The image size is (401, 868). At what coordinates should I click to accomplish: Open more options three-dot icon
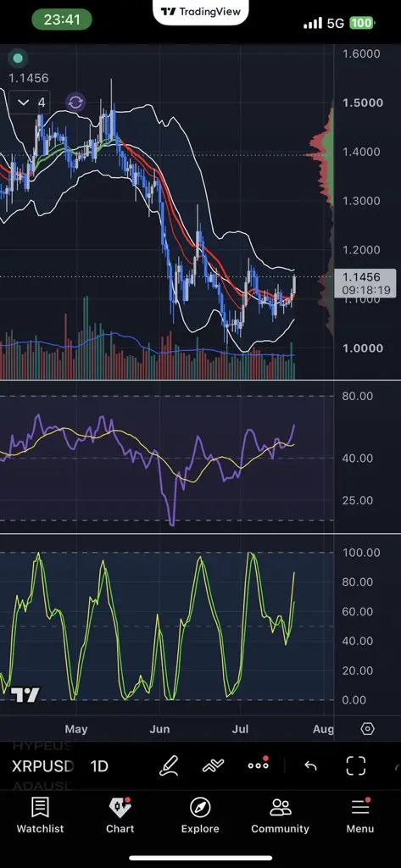point(258,765)
